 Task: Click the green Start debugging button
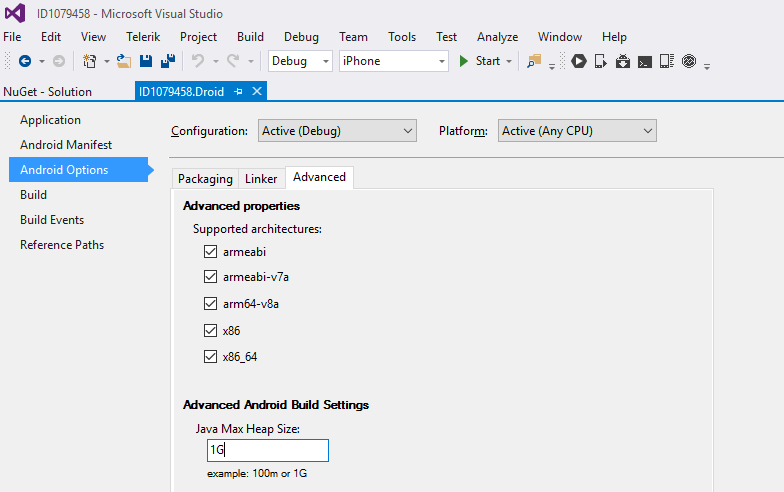point(479,61)
